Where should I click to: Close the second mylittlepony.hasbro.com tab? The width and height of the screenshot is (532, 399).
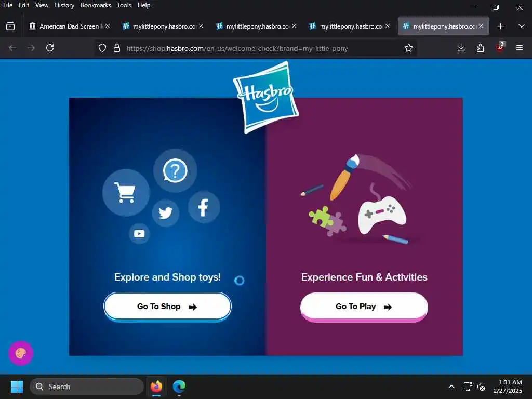pyautogui.click(x=294, y=26)
